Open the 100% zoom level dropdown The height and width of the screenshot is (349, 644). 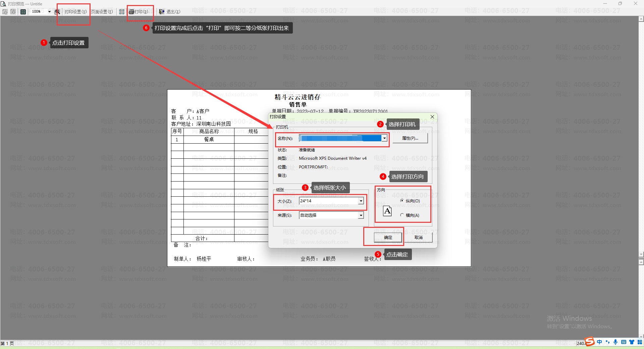coord(49,12)
